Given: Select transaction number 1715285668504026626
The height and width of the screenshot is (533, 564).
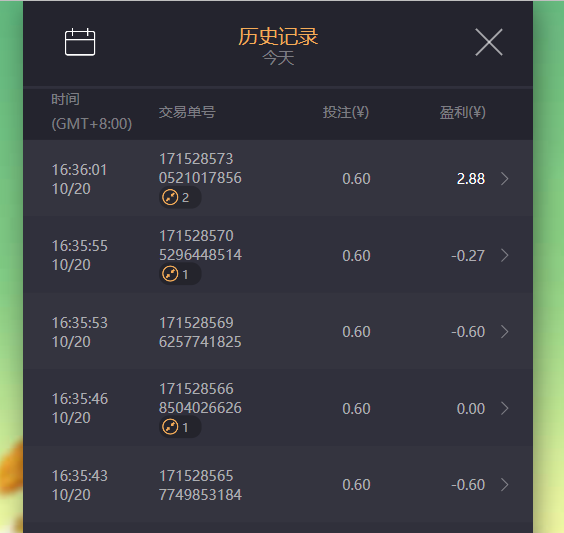Looking at the screenshot, I should (200, 398).
